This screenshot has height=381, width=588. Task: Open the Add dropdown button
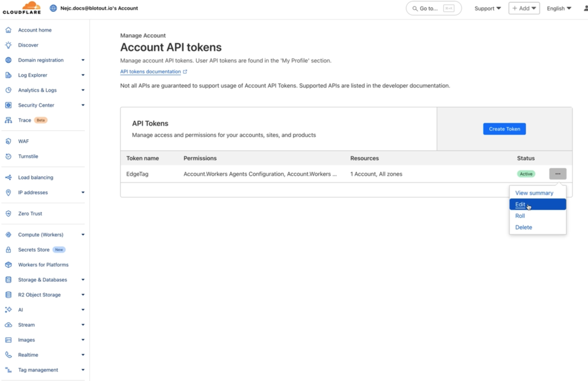tap(524, 8)
